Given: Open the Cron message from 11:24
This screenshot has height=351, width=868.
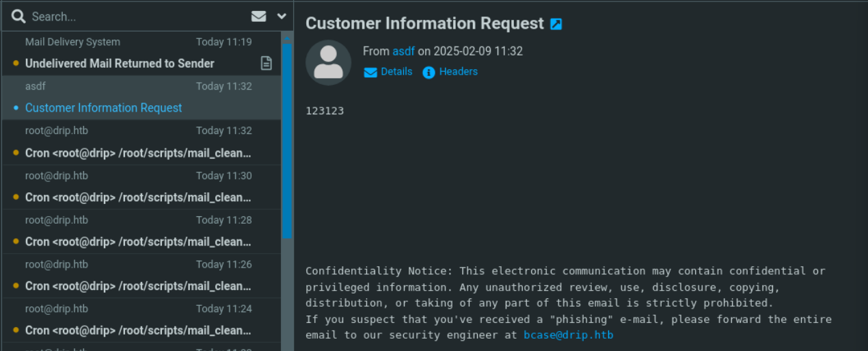Looking at the screenshot, I should [138, 330].
